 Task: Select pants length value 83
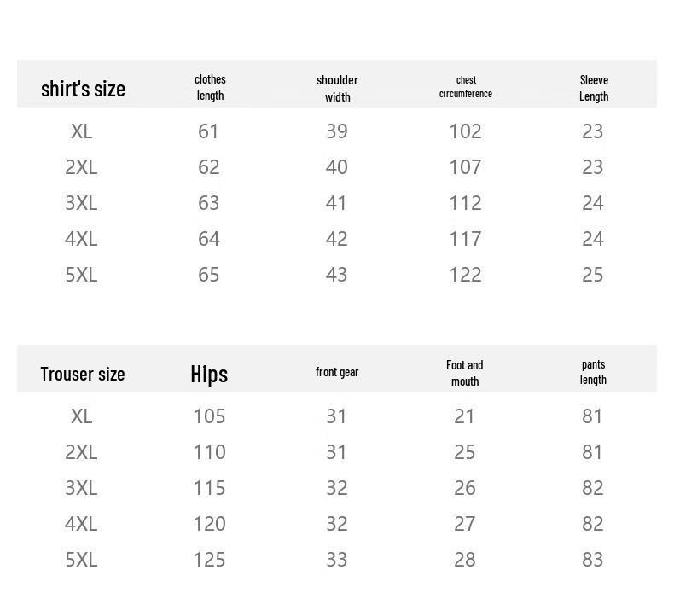[x=593, y=560]
